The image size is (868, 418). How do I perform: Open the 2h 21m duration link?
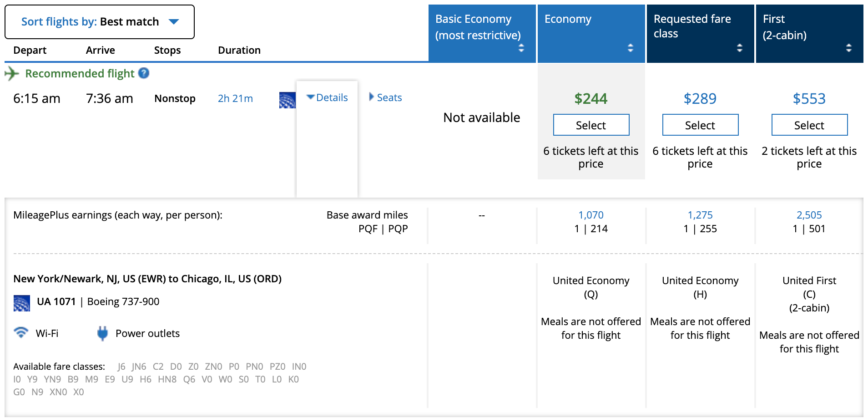click(x=235, y=98)
